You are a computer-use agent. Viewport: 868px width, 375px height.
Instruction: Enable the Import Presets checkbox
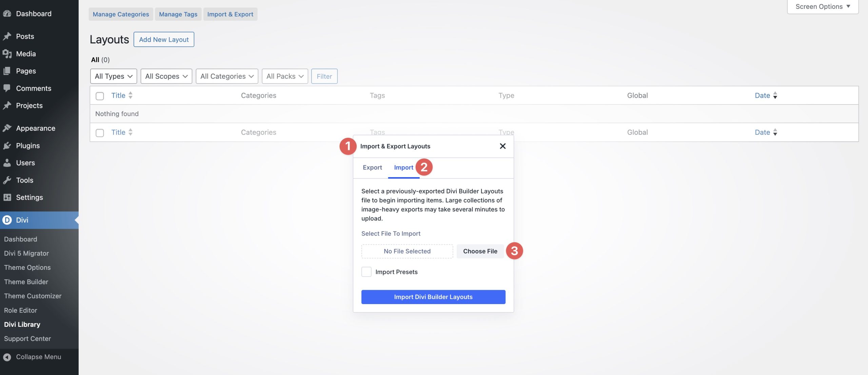[367, 271]
